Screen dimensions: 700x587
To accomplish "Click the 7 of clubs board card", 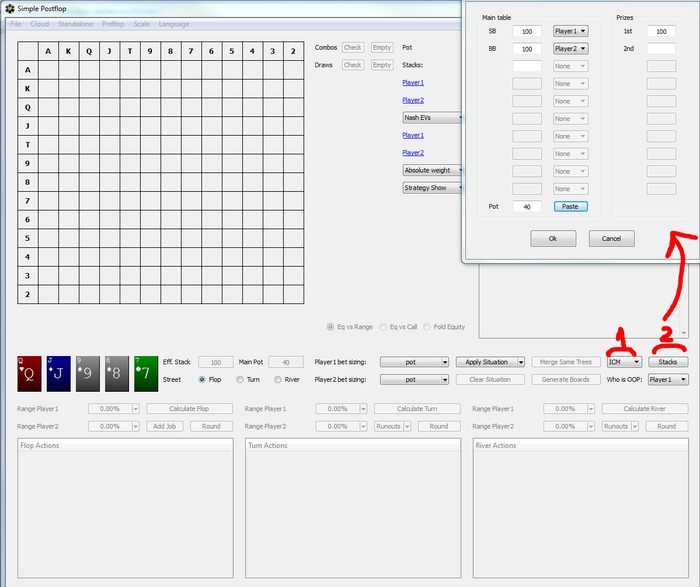I will coord(146,374).
